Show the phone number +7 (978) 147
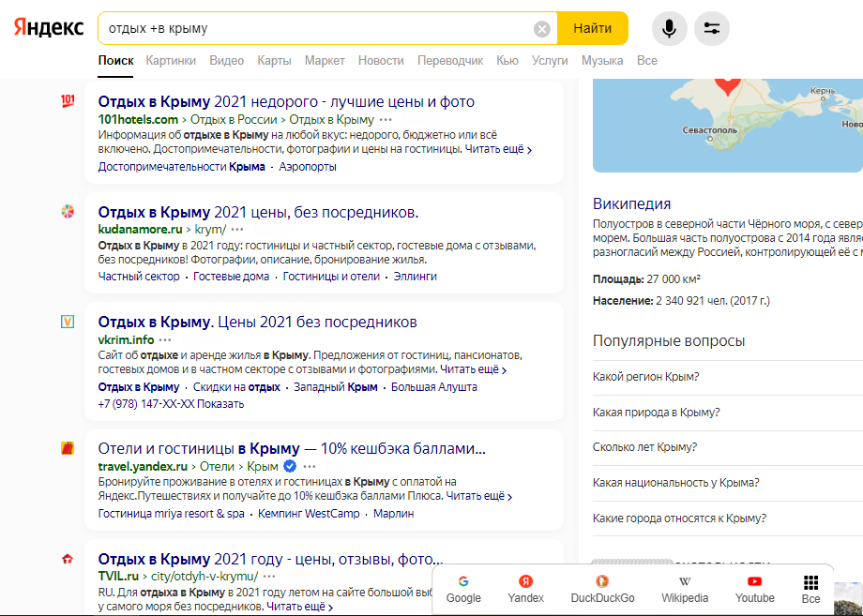 pyautogui.click(x=171, y=404)
